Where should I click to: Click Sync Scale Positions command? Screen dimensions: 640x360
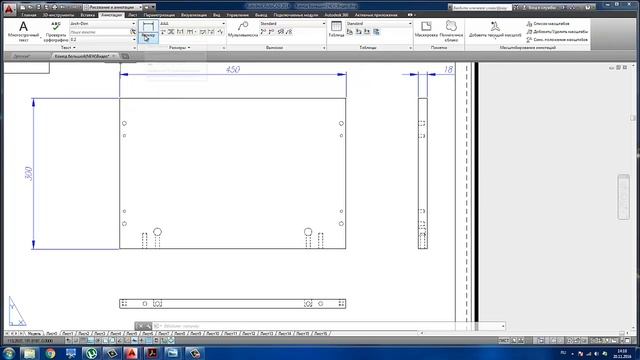coord(557,40)
